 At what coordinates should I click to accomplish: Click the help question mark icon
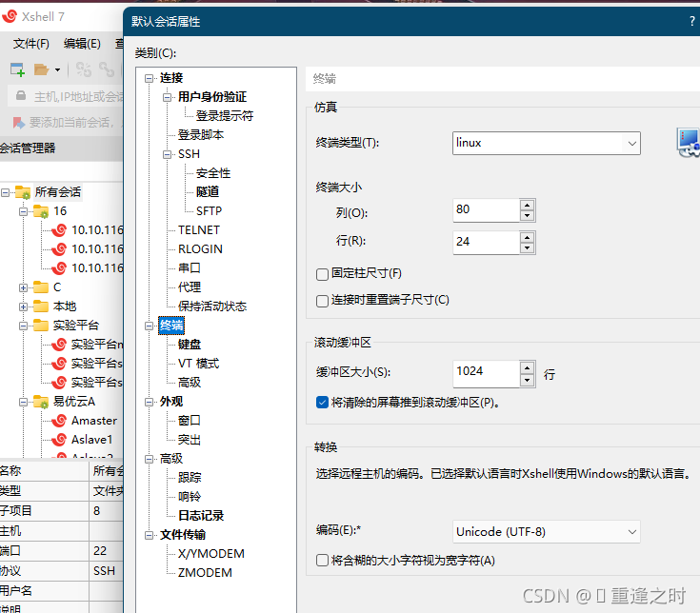pyautogui.click(x=692, y=21)
